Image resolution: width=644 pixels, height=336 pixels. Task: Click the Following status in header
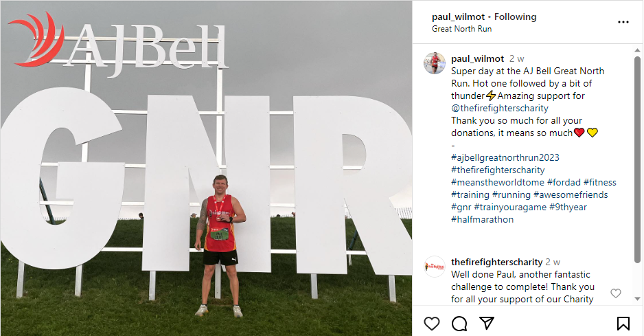(x=515, y=17)
